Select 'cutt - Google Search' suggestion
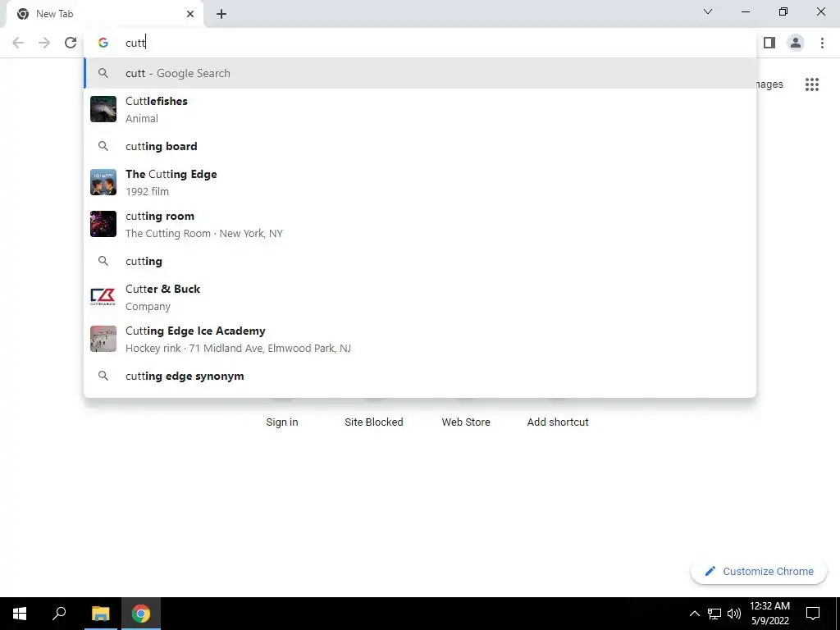Viewport: 840px width, 630px height. pyautogui.click(x=421, y=73)
